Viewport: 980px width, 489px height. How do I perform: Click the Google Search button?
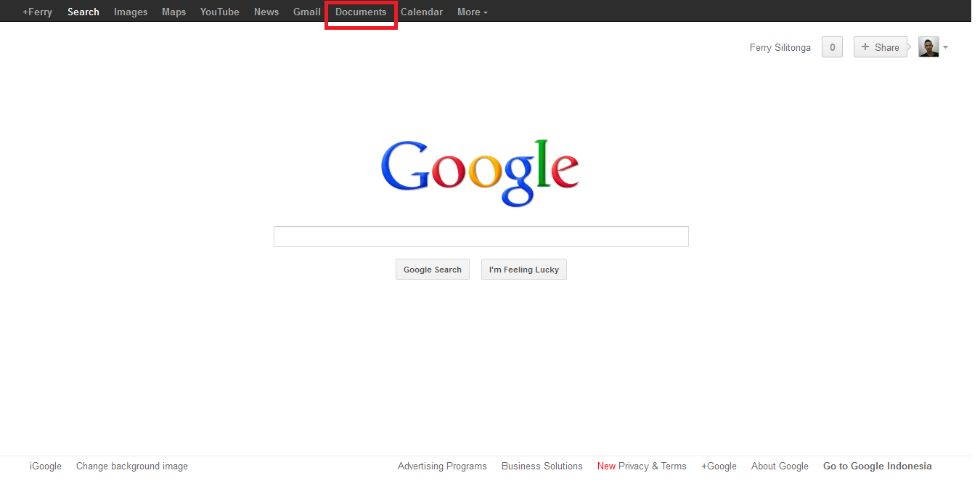click(x=433, y=270)
